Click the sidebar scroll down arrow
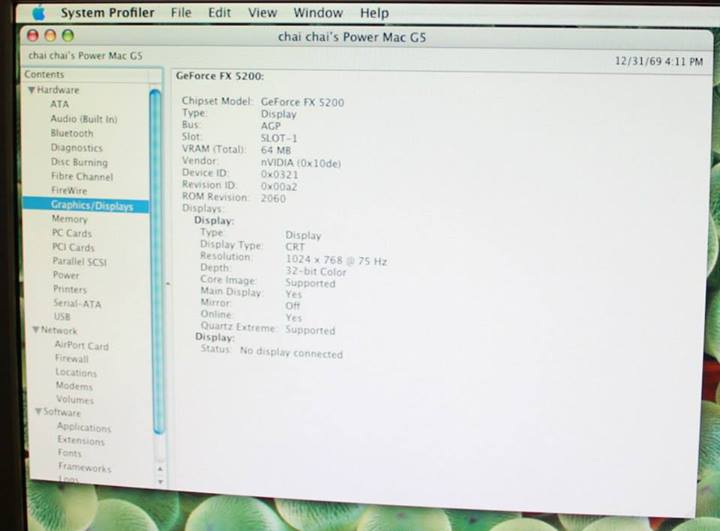720x531 pixels. pyautogui.click(x=159, y=481)
